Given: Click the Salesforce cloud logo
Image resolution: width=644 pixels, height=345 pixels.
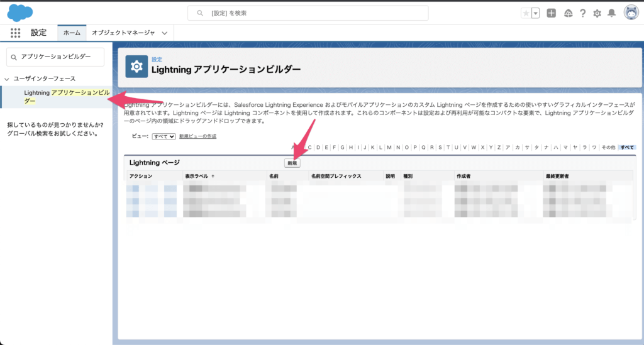Looking at the screenshot, I should [20, 12].
